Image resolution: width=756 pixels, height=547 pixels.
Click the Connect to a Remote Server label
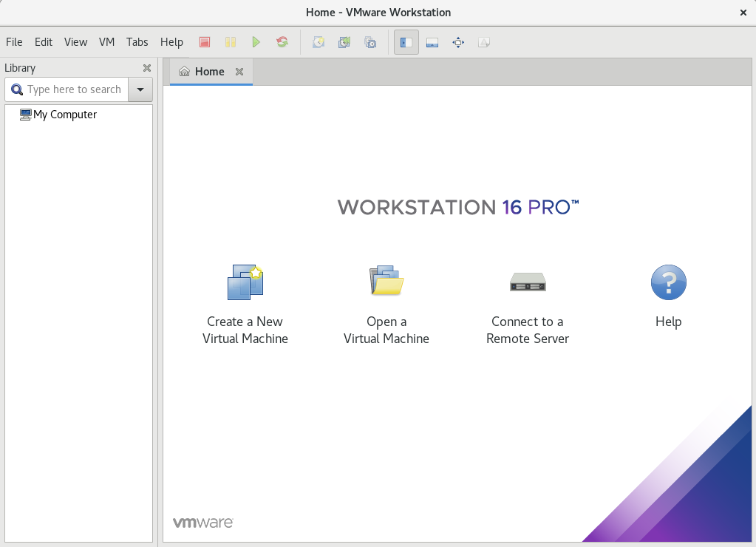pos(528,330)
